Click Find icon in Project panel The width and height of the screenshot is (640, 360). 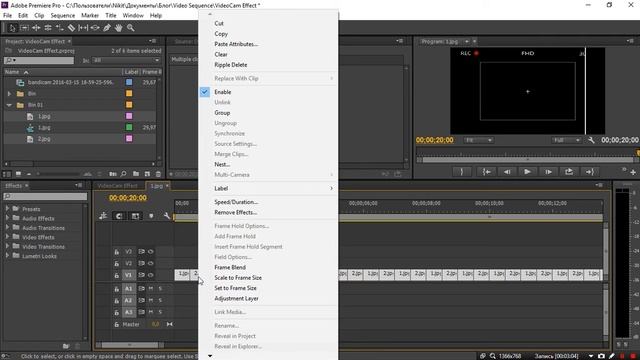point(123,174)
